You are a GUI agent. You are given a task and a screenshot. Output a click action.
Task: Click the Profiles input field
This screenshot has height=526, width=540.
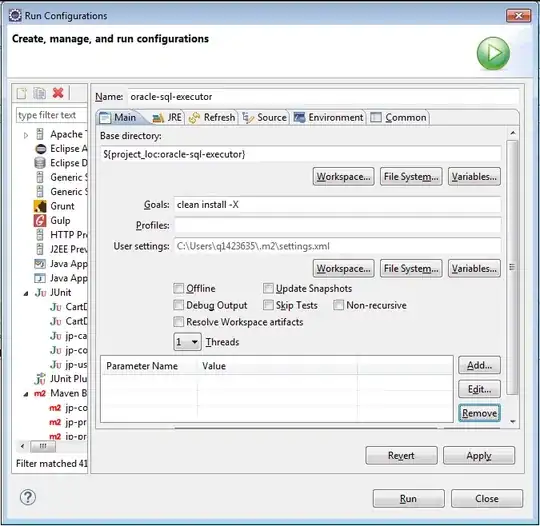coord(338,225)
